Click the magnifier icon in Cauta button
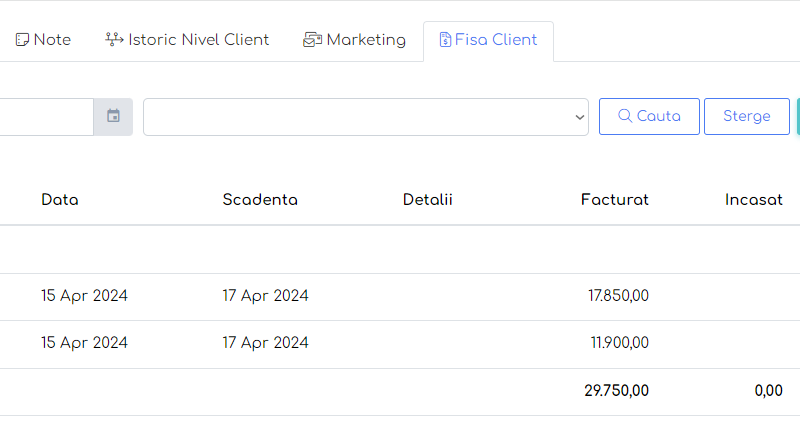 point(625,116)
